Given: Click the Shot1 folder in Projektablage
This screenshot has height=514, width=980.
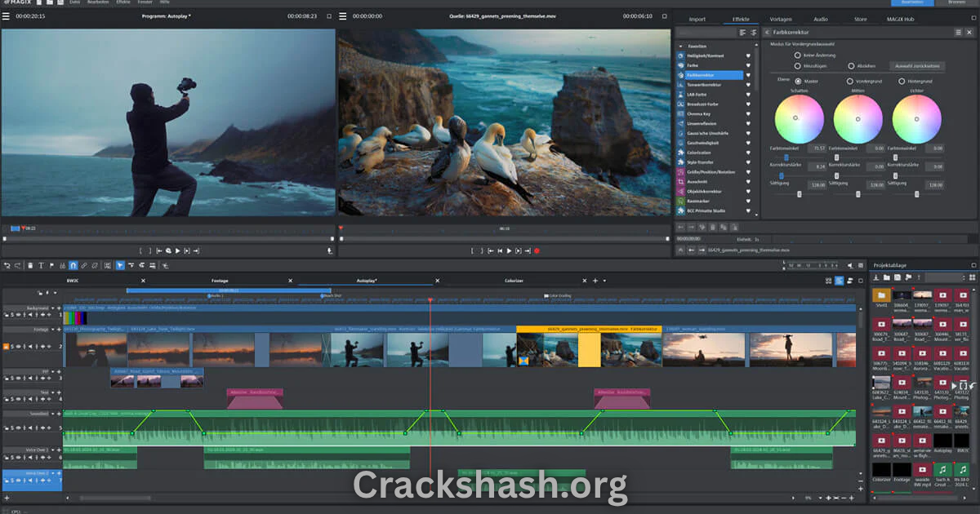Looking at the screenshot, I should (881, 298).
